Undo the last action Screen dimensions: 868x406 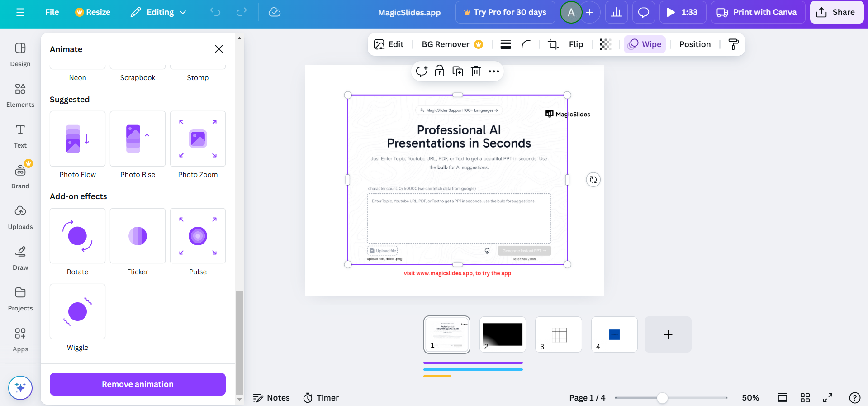click(215, 12)
